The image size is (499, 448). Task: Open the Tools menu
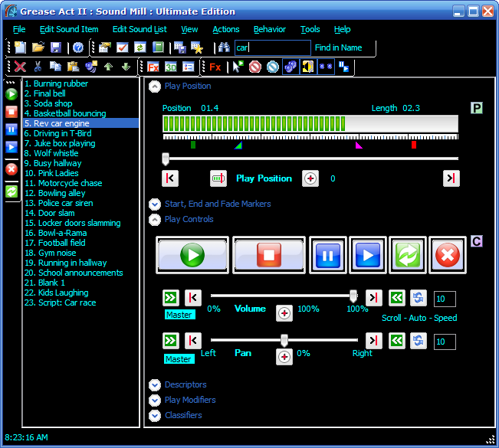(310, 29)
